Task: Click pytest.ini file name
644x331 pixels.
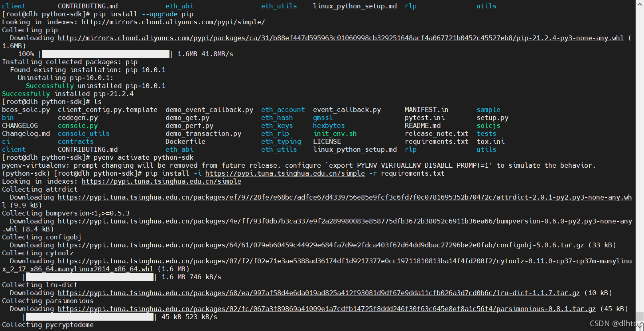Action: coord(425,118)
